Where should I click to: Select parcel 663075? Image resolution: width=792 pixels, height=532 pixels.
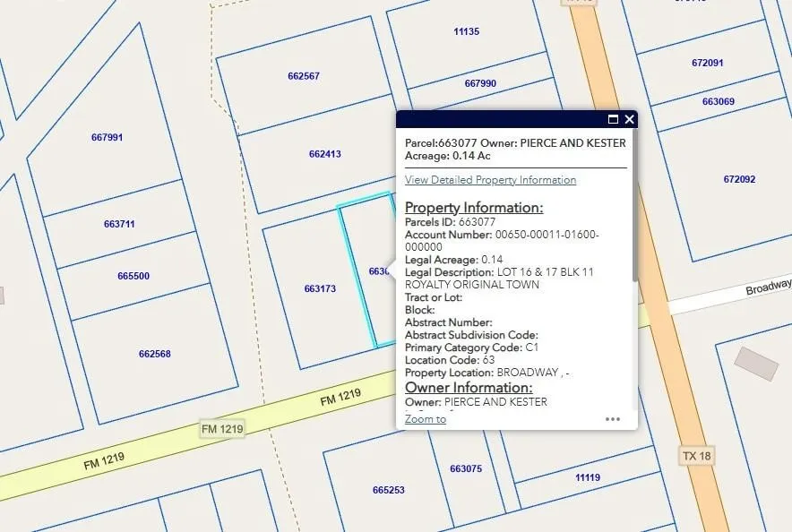466,468
